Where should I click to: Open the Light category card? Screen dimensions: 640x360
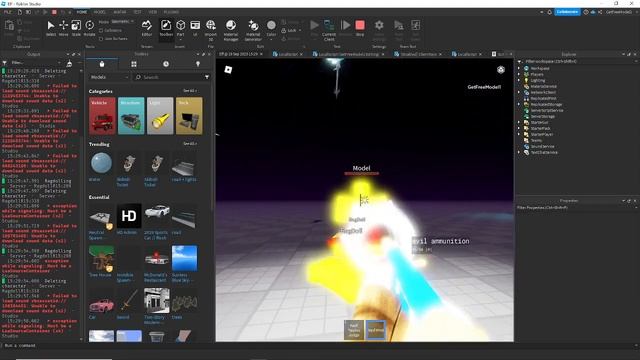click(160, 116)
